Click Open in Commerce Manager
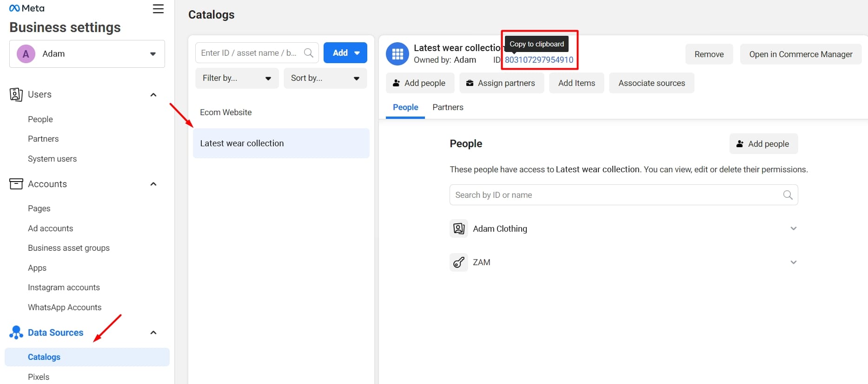 801,54
